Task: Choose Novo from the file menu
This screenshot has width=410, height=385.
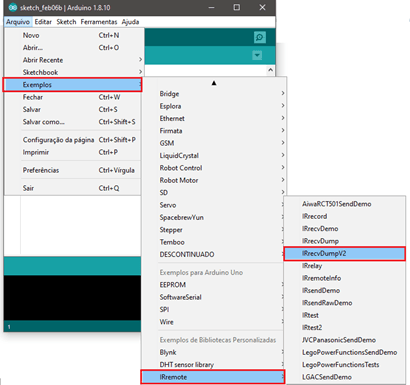Action: [73, 35]
